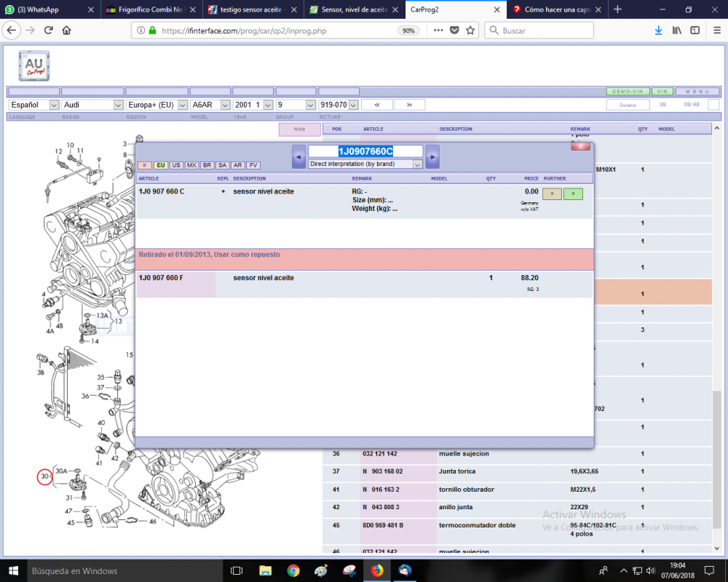Image resolution: width=728 pixels, height=582 pixels.
Task: Toggle the FV region filter
Action: tap(253, 165)
